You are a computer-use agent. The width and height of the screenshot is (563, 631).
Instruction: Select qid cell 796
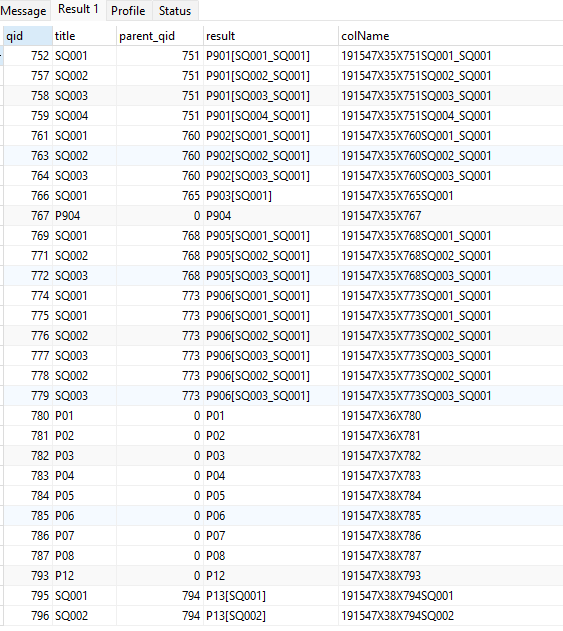(x=28, y=616)
